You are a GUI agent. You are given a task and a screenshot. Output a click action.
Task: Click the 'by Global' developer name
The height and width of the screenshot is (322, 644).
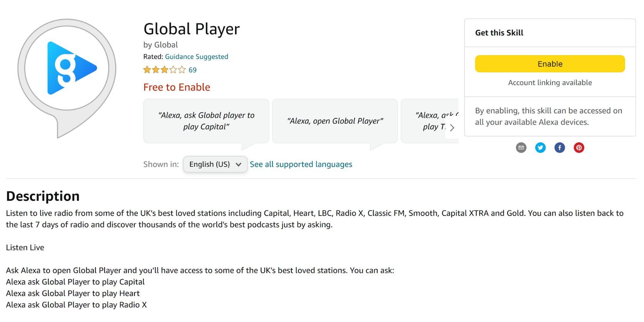click(160, 44)
